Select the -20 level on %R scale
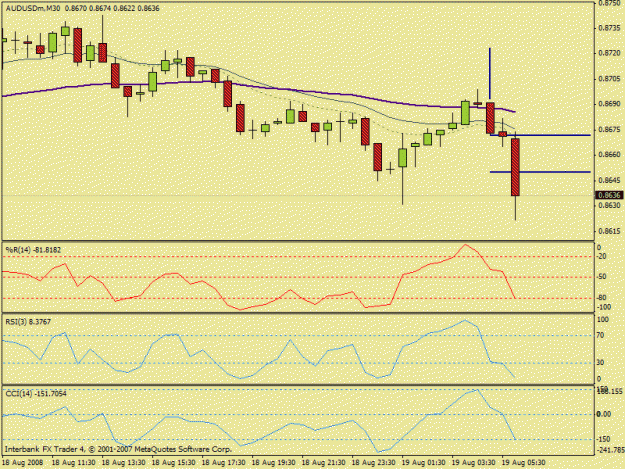Image resolution: width=625 pixels, height=469 pixels. point(602,257)
